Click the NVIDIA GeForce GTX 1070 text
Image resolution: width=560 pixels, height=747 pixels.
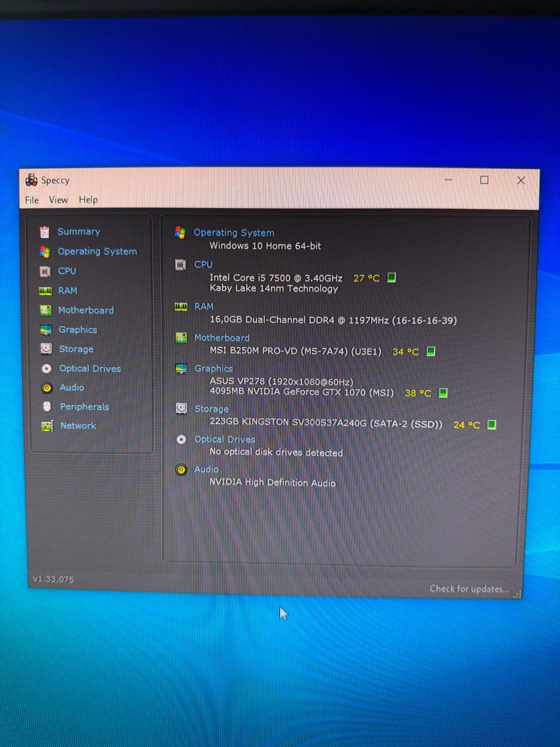click(302, 392)
